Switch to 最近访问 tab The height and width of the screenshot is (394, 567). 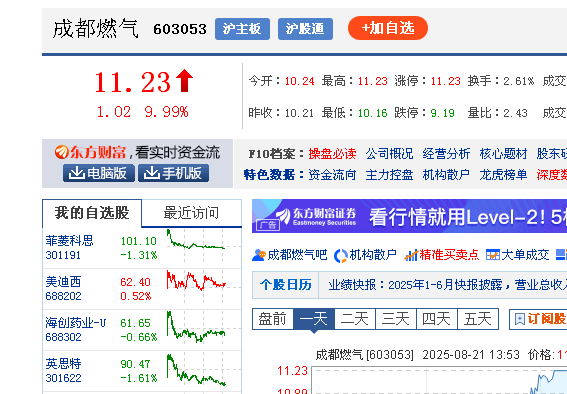[192, 213]
